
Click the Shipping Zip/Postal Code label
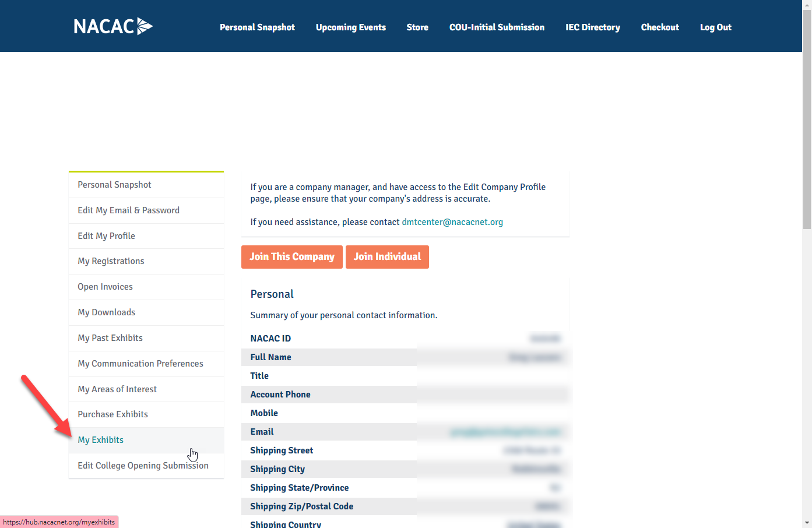pyautogui.click(x=302, y=506)
